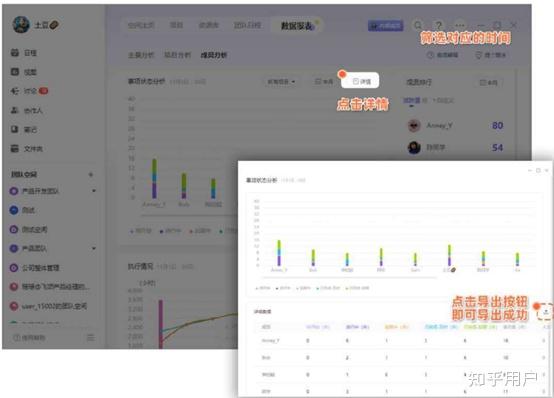Open the user_15002 team space
The height and width of the screenshot is (398, 554).
(48, 306)
